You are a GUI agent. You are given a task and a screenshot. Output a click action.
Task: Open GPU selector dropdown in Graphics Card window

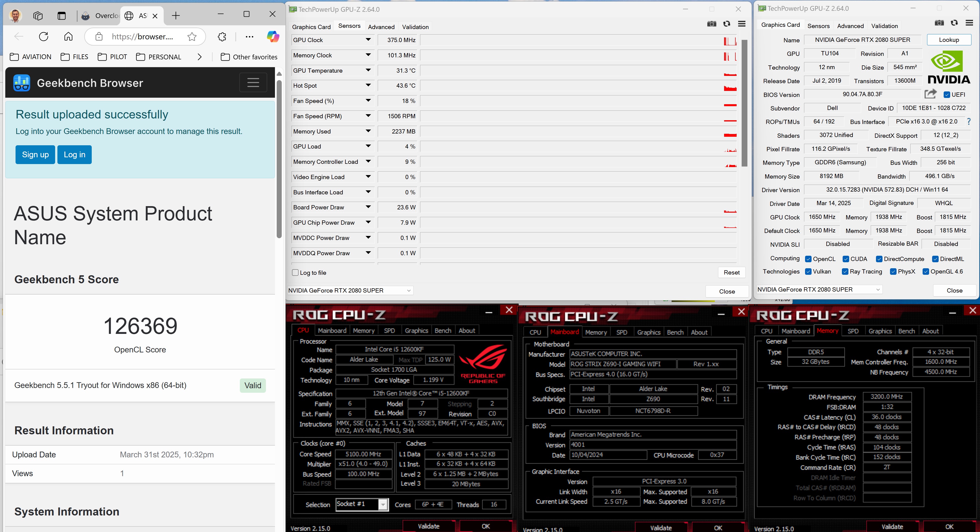[x=819, y=289]
